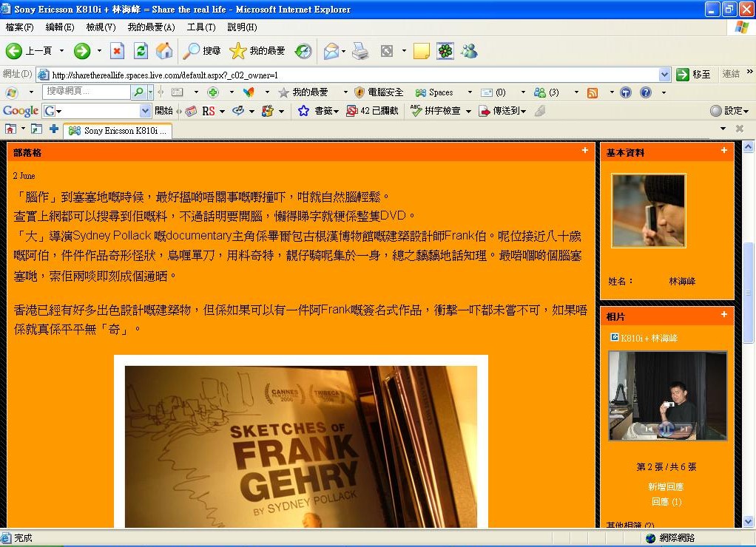Viewport: 756px width, 547px height.
Task: Expand the Google search box dropdown
Action: [145, 111]
